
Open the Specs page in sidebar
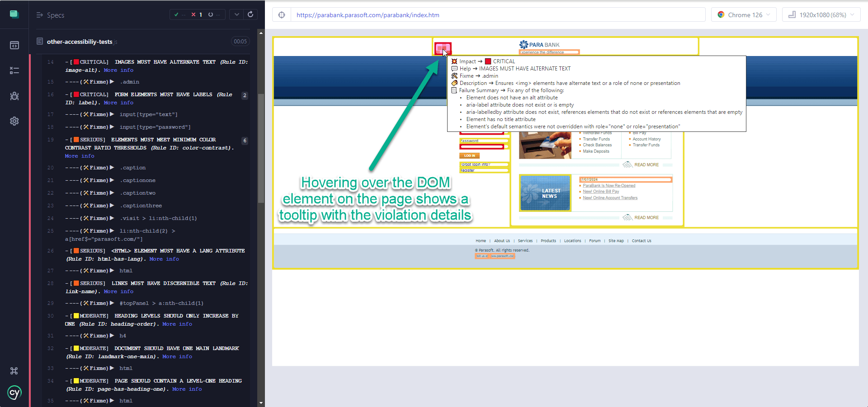14,45
